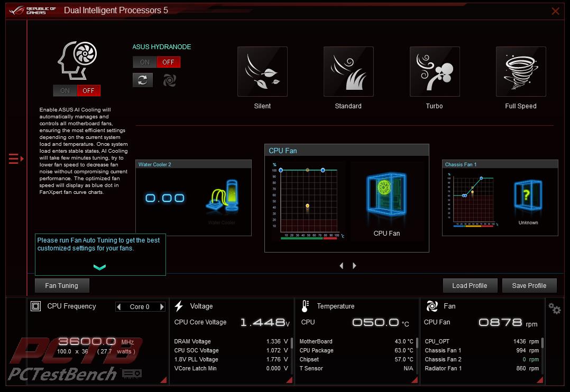Screen dimensions: 570x392
Task: Turn AI Cooling ON
Action: click(x=65, y=90)
